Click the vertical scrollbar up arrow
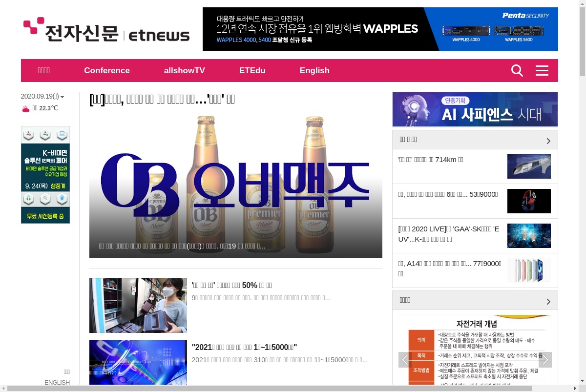The height and width of the screenshot is (392, 586). click(582, 3)
